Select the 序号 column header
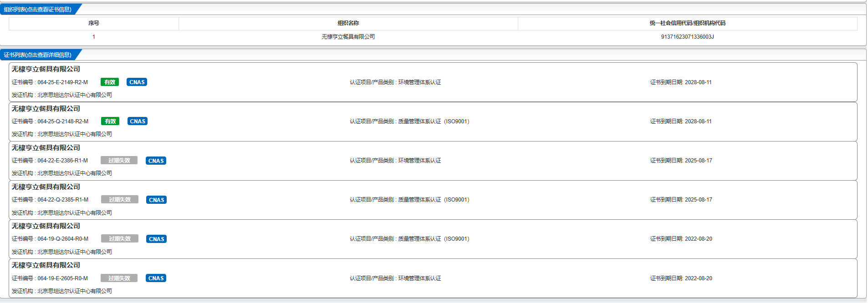Image resolution: width=868 pixels, height=303 pixels. pyautogui.click(x=94, y=23)
